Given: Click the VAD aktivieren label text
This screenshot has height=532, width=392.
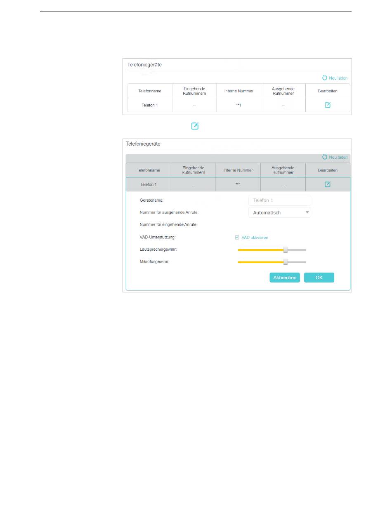Looking at the screenshot, I should [255, 238].
